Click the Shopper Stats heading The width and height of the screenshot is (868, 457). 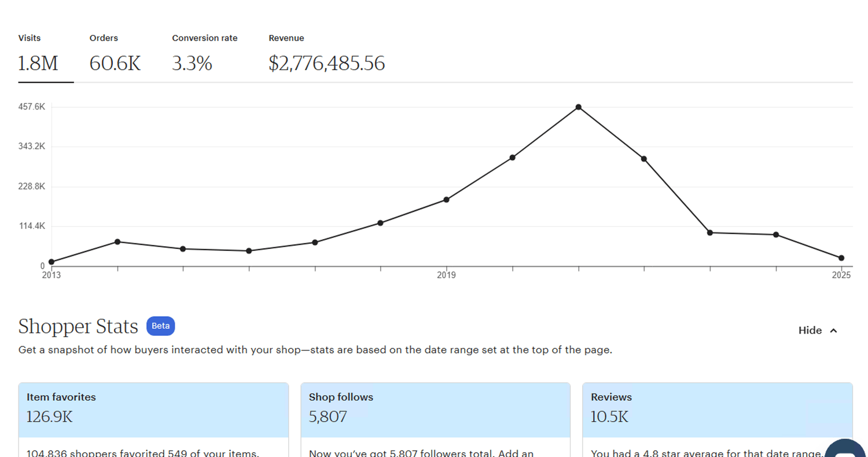(78, 327)
